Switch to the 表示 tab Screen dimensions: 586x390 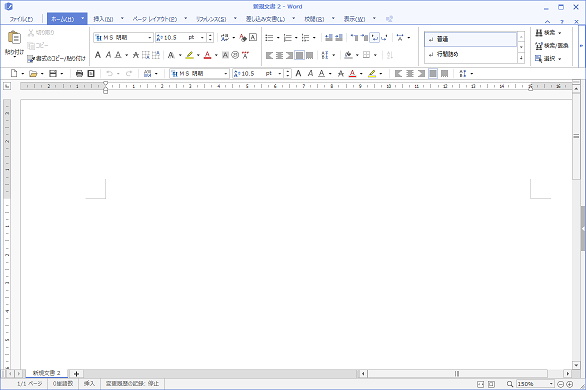(x=355, y=19)
